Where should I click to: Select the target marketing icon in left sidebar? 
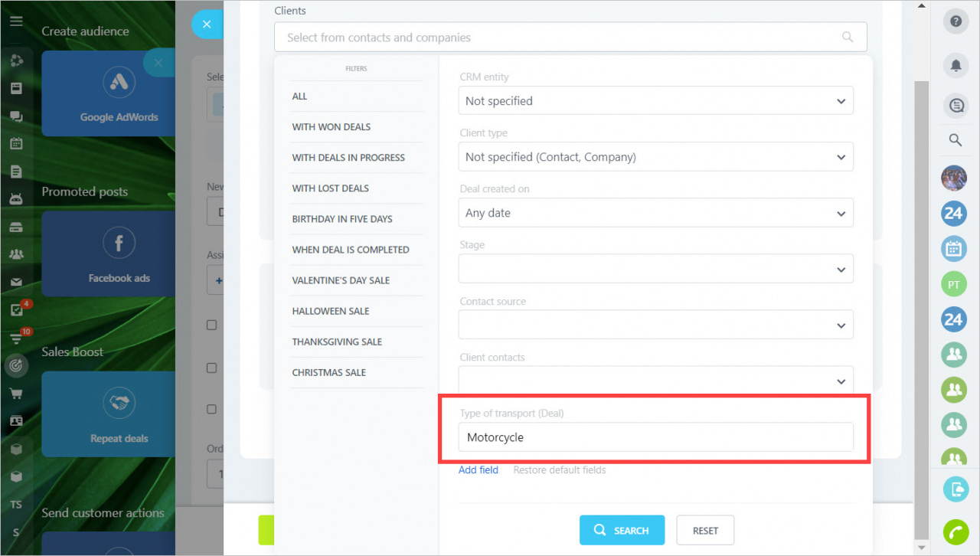pos(16,365)
